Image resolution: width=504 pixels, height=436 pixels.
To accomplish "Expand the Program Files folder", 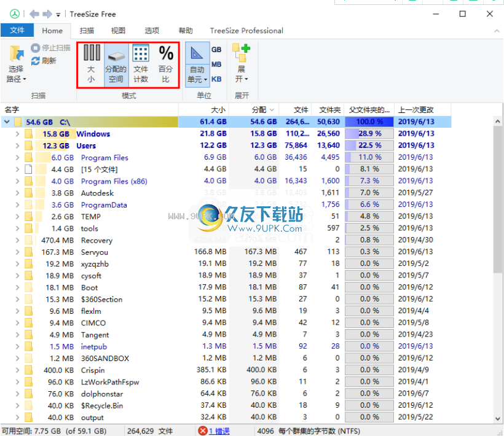I will tap(17, 158).
